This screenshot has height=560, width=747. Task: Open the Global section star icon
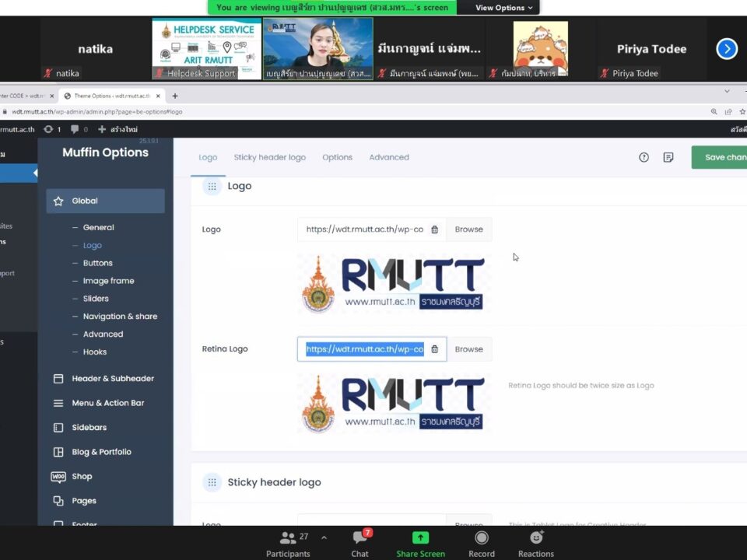[58, 201]
